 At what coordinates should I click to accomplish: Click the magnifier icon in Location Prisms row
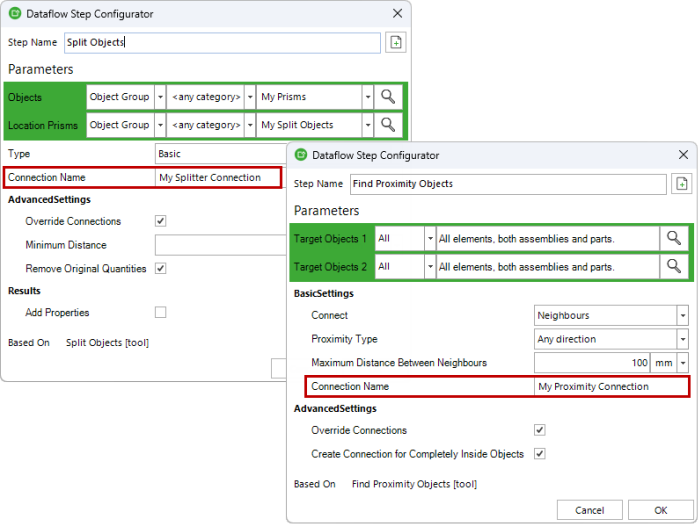pos(388,125)
